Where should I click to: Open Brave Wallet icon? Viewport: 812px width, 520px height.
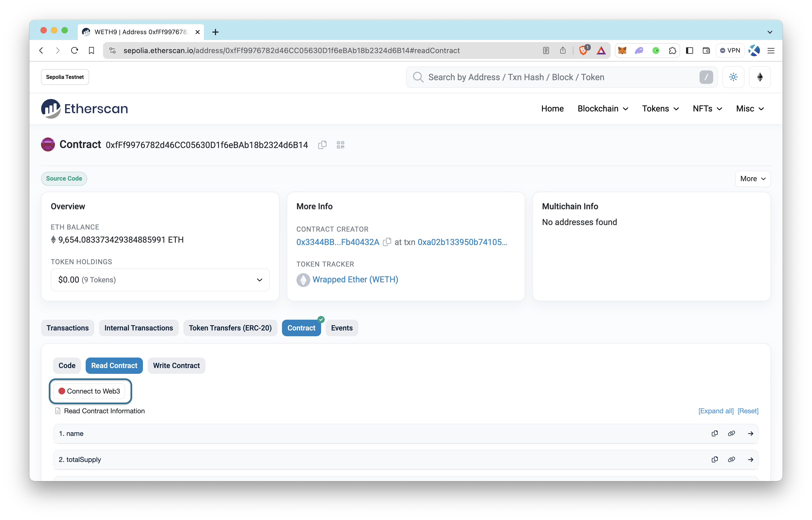706,50
